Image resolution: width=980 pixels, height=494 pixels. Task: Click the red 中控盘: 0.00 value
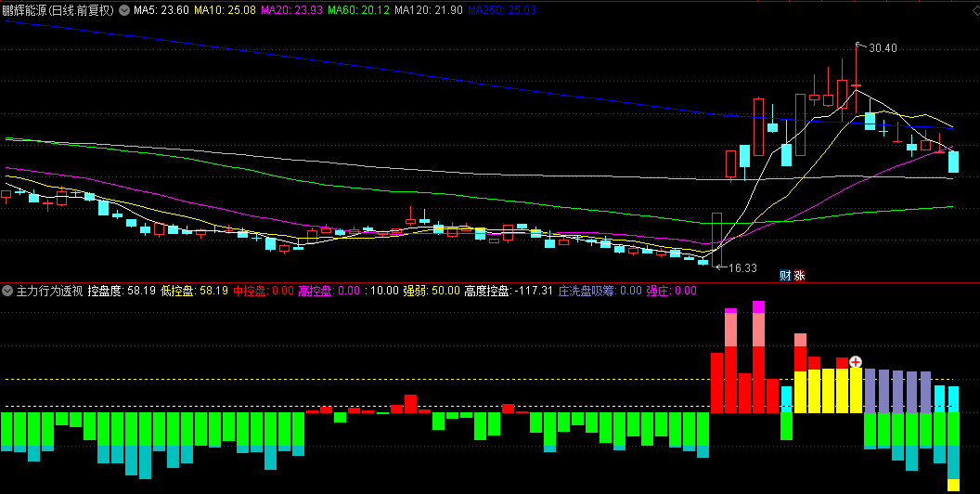click(x=264, y=291)
